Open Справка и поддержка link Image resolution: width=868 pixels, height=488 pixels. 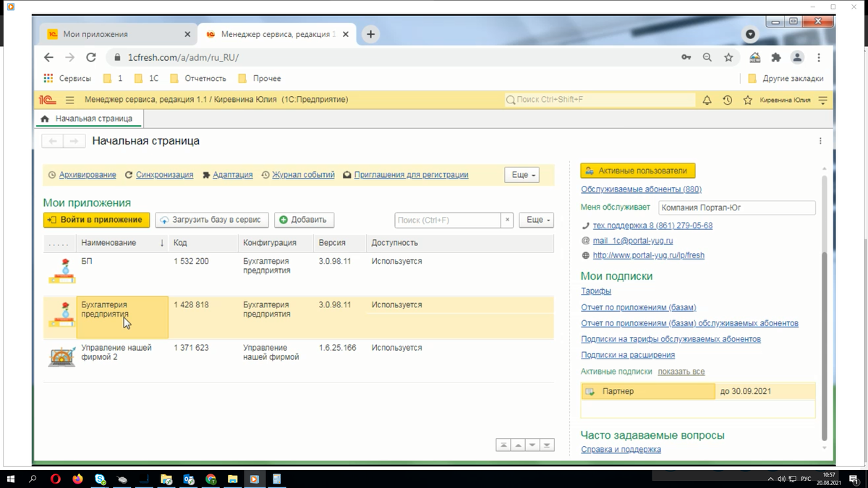click(x=621, y=450)
